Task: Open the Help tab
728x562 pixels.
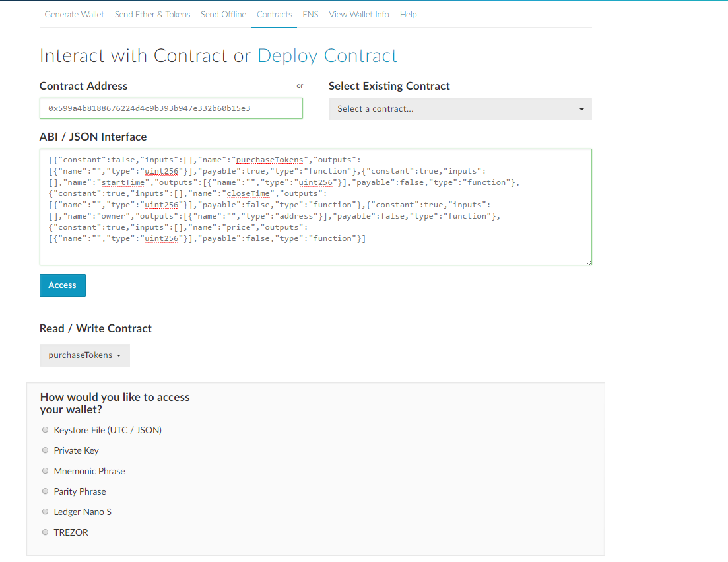Action: pyautogui.click(x=409, y=15)
